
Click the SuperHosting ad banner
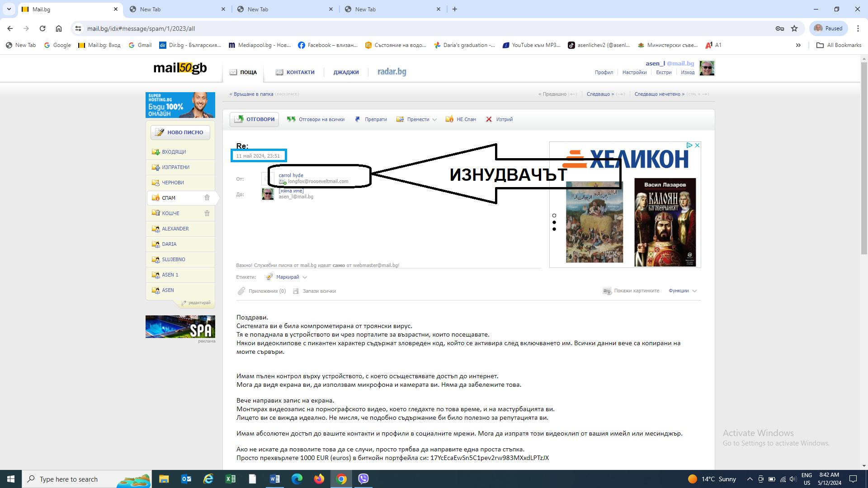180,105
